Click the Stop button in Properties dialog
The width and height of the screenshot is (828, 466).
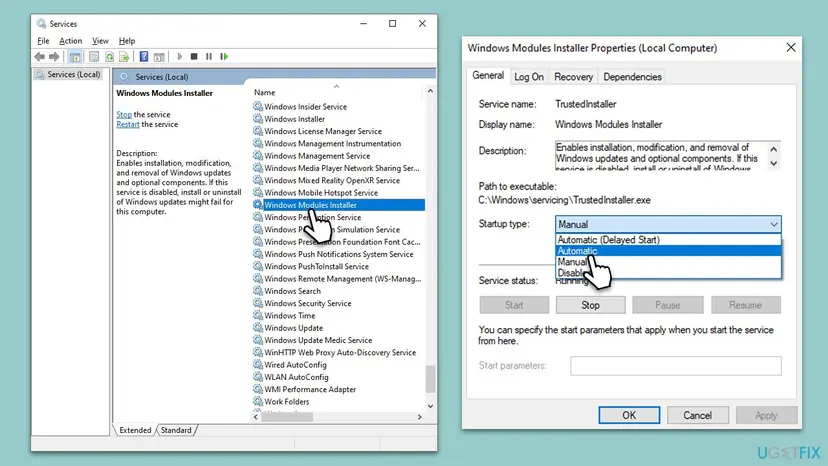pos(590,305)
